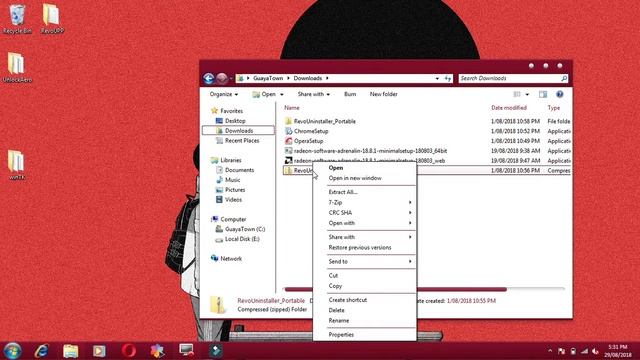Launch Opera from the taskbar
The height and width of the screenshot is (360, 640).
coord(129,351)
